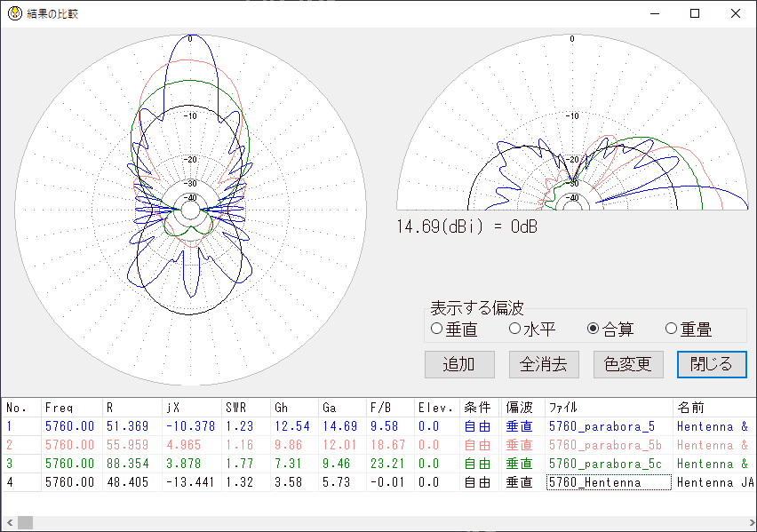Viewport: 757px width, 532px height.
Task: Click the 追加 button
Action: coord(458,364)
